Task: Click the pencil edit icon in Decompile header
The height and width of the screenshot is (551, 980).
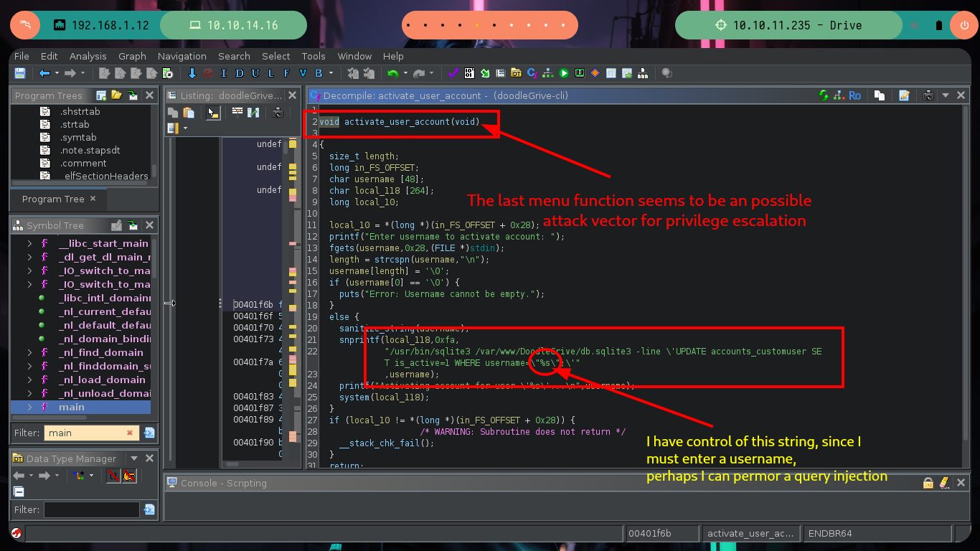Action: (x=904, y=95)
